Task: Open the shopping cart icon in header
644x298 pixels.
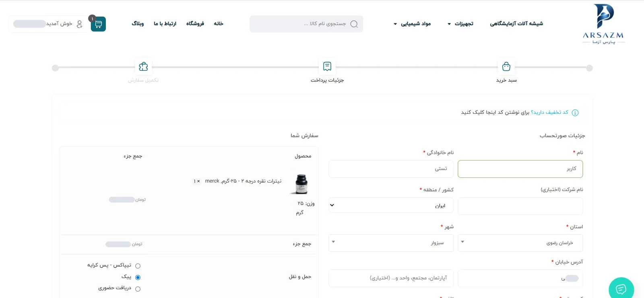Action: click(98, 24)
